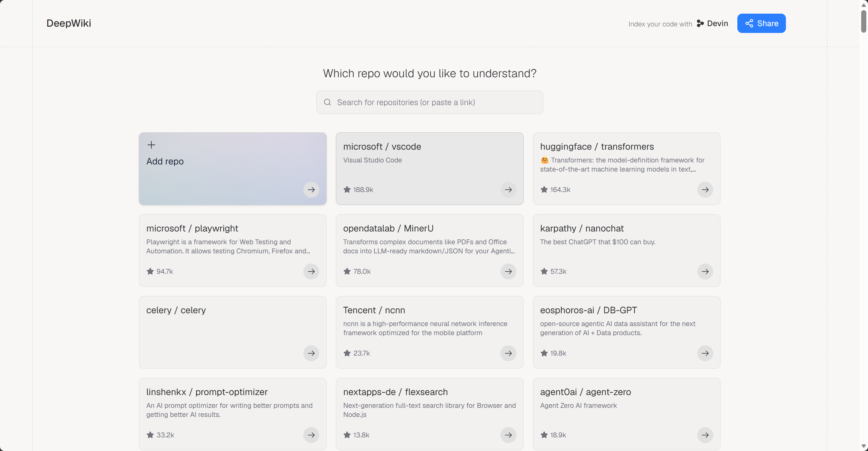Open the opendatalab / MinerU title
Screen dimensions: 868x451
click(388, 228)
